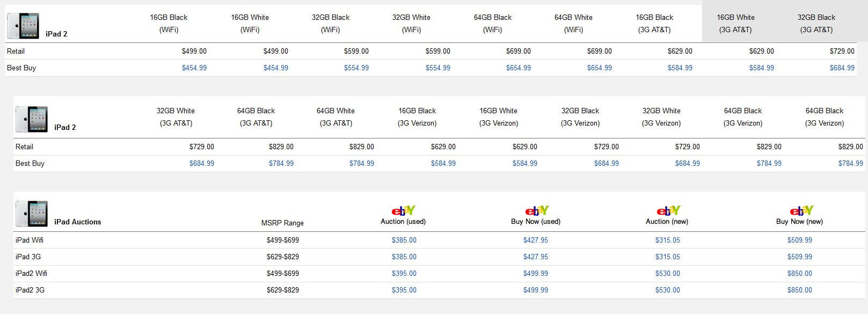The height and width of the screenshot is (314, 868).
Task: Select the highlighted 32GB Black (3G AT&T) header
Action: click(816, 24)
